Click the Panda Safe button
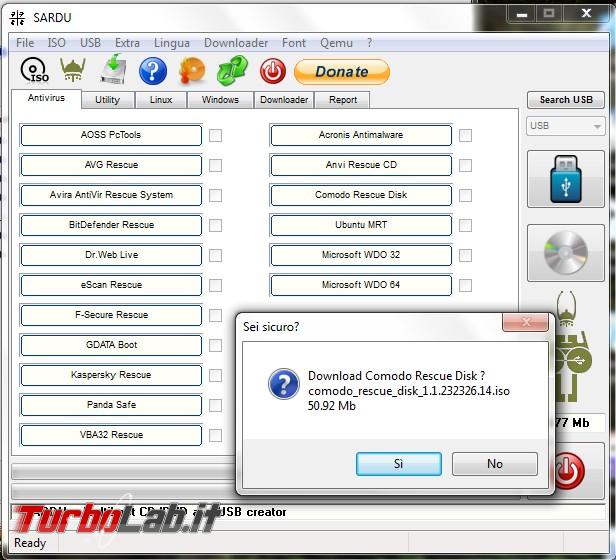 click(x=111, y=405)
